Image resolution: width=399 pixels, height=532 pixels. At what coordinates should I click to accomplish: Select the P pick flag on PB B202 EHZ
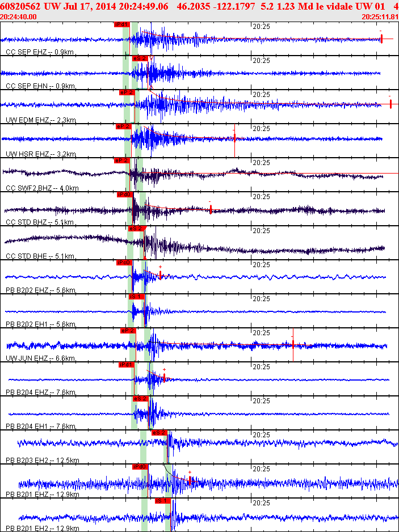pos(124,263)
